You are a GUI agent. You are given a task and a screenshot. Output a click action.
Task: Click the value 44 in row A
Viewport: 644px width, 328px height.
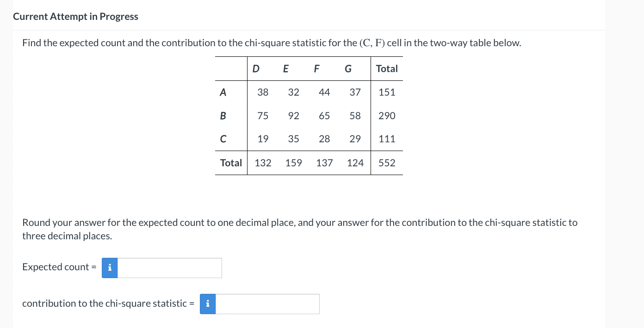pyautogui.click(x=324, y=92)
